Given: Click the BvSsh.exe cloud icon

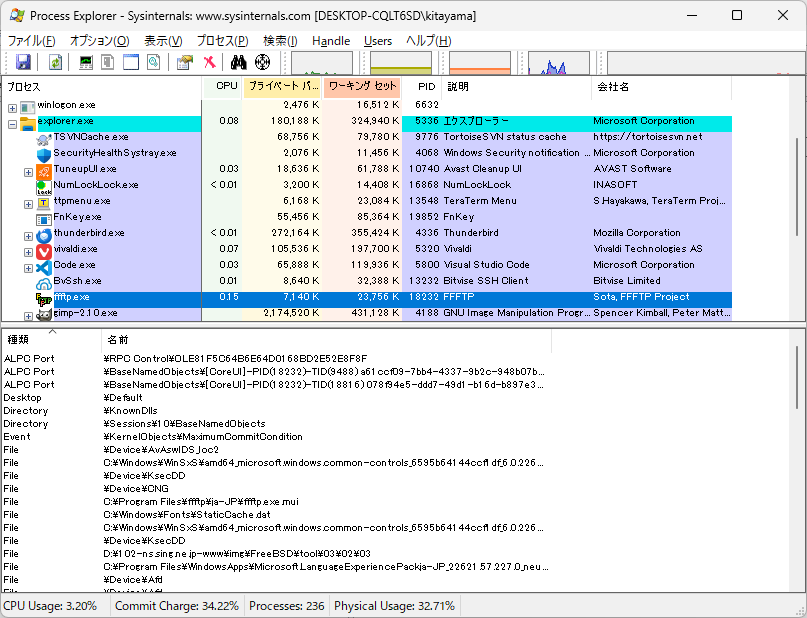Looking at the screenshot, I should tap(44, 283).
